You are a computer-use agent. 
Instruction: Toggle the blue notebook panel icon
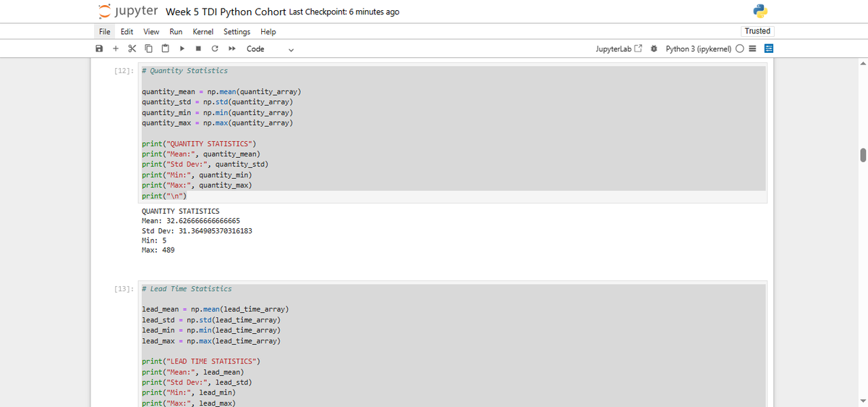coord(769,49)
